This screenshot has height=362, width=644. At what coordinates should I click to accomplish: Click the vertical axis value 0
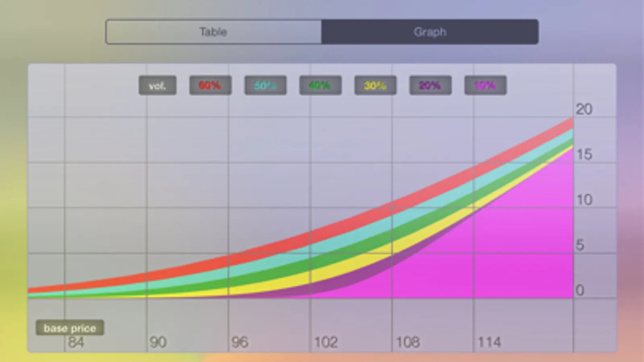point(580,290)
